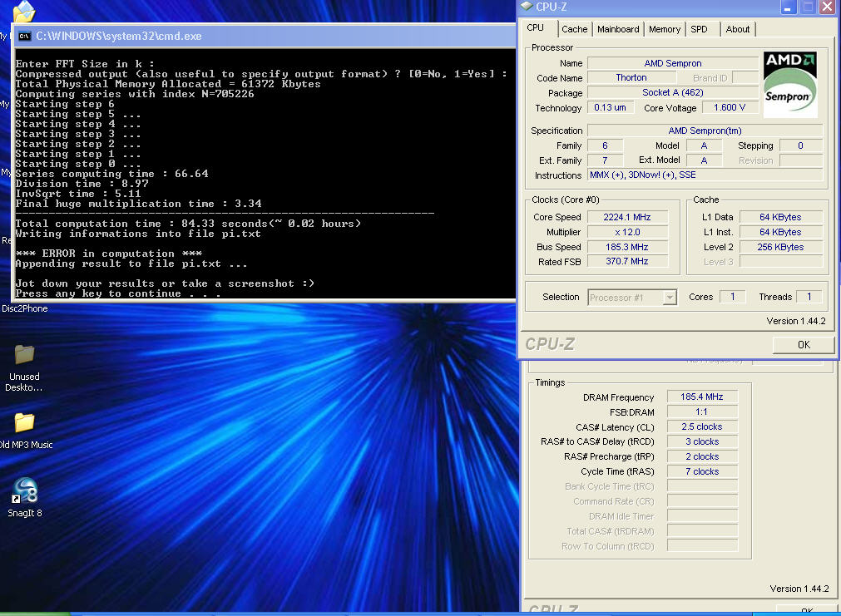Click the FSB:DRAM ratio 1:1
Viewport: 841px width, 616px height.
(702, 411)
